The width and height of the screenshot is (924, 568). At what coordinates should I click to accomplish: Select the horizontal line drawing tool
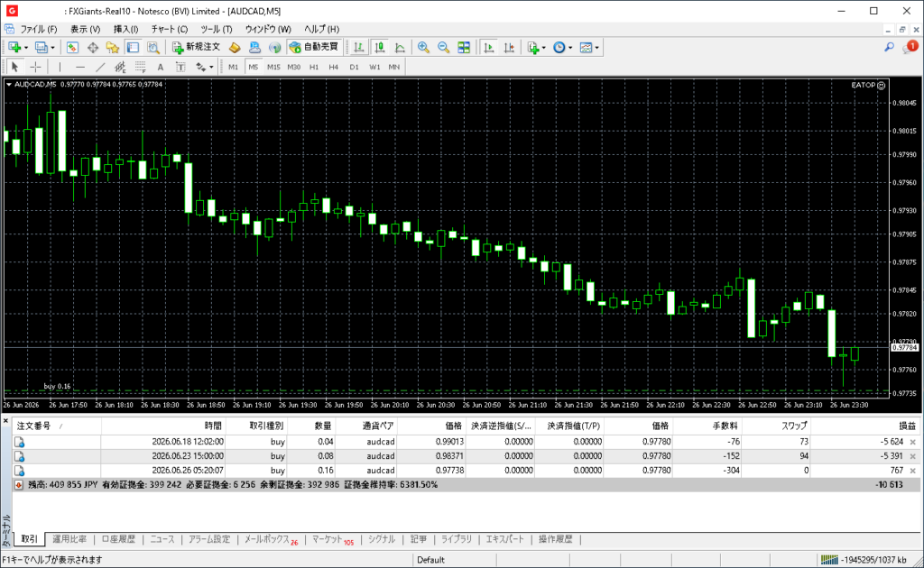click(80, 67)
